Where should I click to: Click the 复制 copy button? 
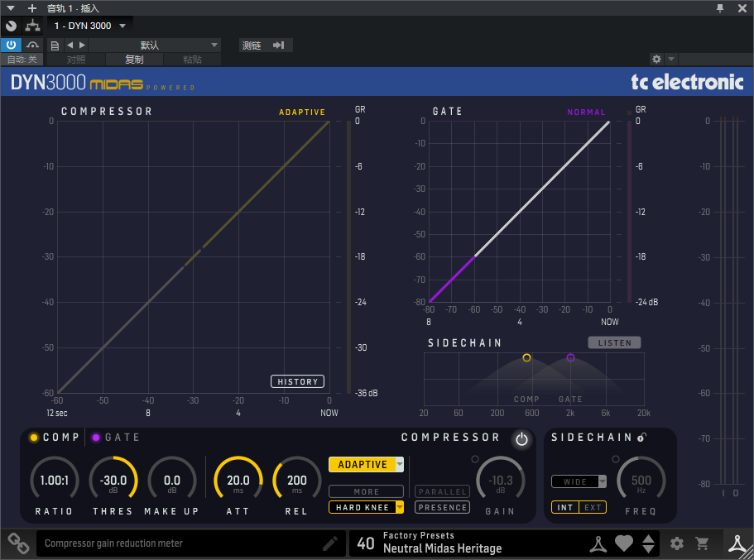pyautogui.click(x=134, y=60)
